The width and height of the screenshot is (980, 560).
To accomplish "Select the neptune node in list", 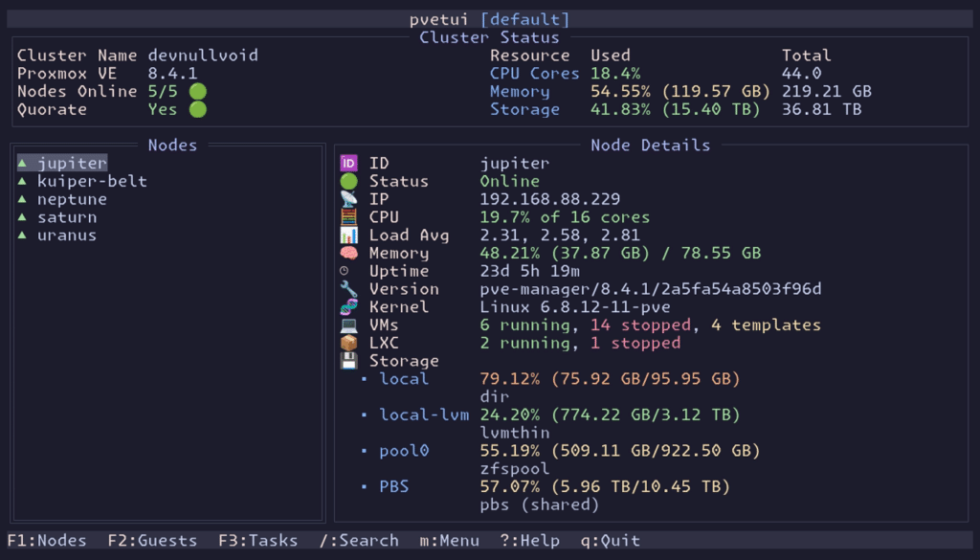I will coord(72,199).
